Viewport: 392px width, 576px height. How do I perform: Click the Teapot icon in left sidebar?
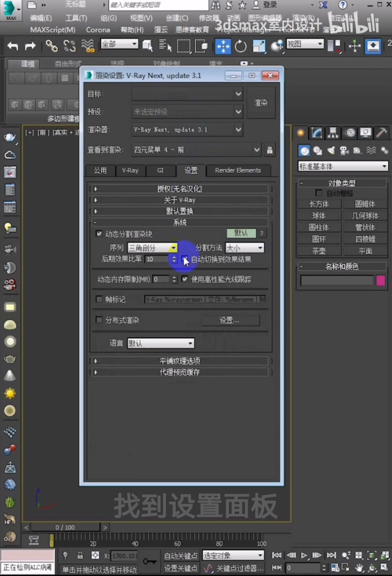(x=10, y=137)
